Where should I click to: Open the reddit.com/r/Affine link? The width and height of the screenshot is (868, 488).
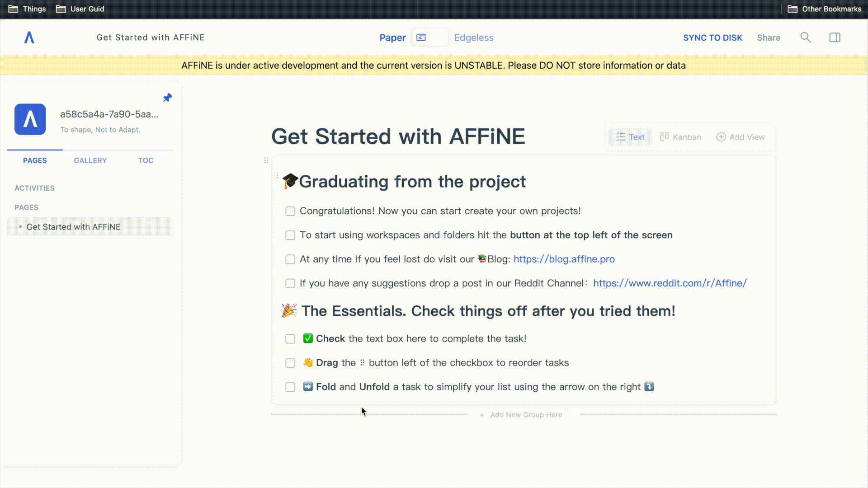coord(670,283)
